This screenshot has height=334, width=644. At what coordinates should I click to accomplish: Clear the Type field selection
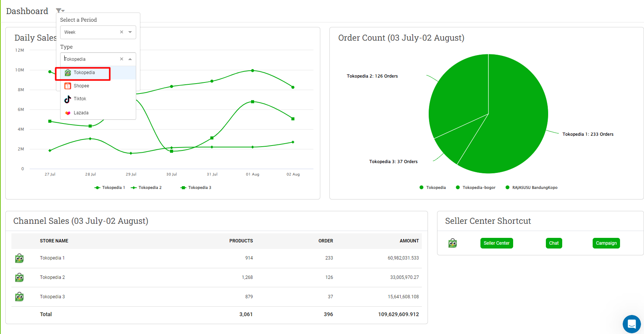[x=122, y=59]
